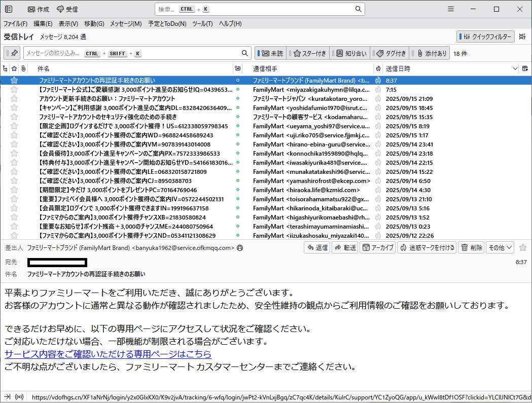The height and width of the screenshot is (403, 532).
Task: Click the サービス内容をご確認いただける専用ページはこちら link
Action: coord(108,354)
